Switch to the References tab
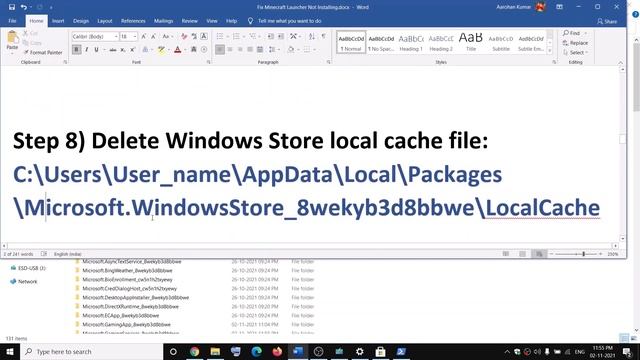640x360 pixels. click(133, 21)
